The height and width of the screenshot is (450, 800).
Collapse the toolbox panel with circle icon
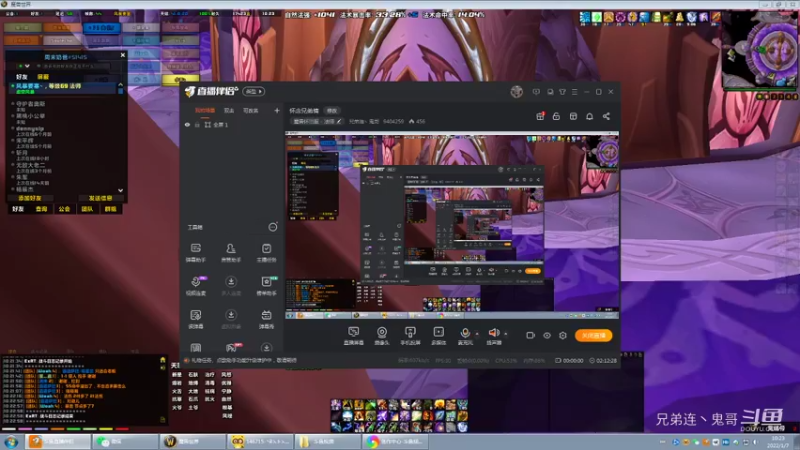pos(273,227)
